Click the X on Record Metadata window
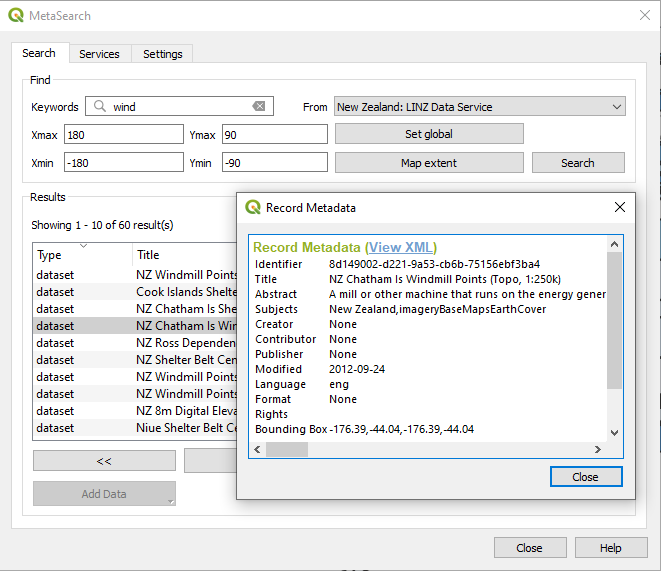 tap(620, 208)
